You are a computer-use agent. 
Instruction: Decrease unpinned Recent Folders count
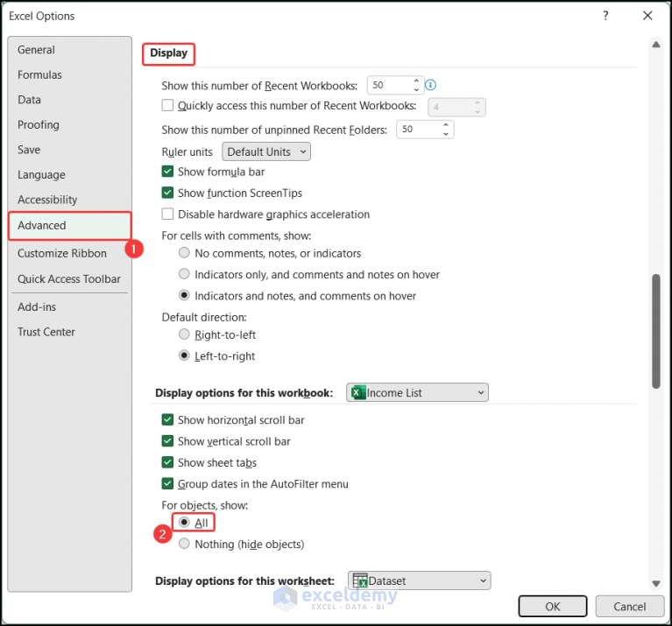(446, 134)
